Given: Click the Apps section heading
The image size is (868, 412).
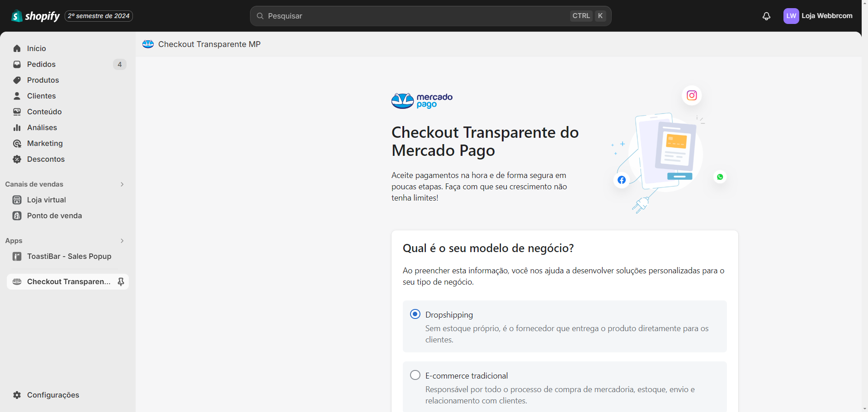Looking at the screenshot, I should coord(14,241).
